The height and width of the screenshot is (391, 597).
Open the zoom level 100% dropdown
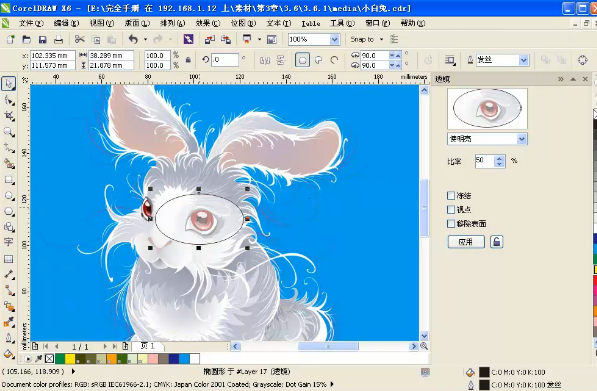point(335,39)
